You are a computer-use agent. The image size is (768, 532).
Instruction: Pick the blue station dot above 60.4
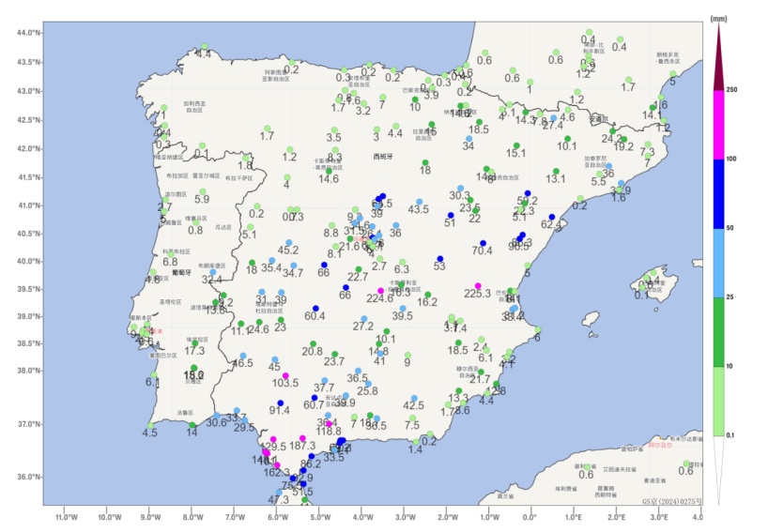315,309
